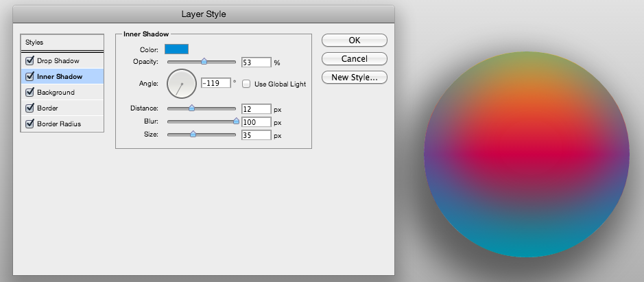Click the Size value field showing 35
Viewport: 644px width, 282px height.
(257, 135)
